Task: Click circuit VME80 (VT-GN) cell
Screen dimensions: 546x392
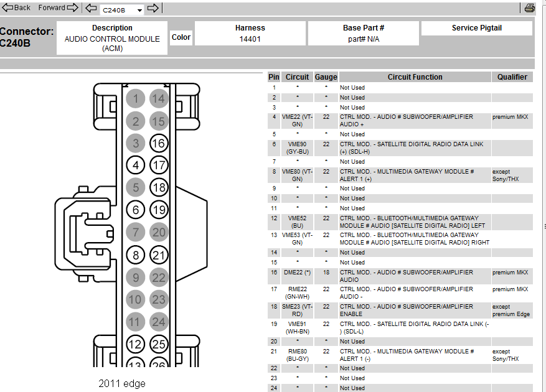Action: [x=297, y=175]
